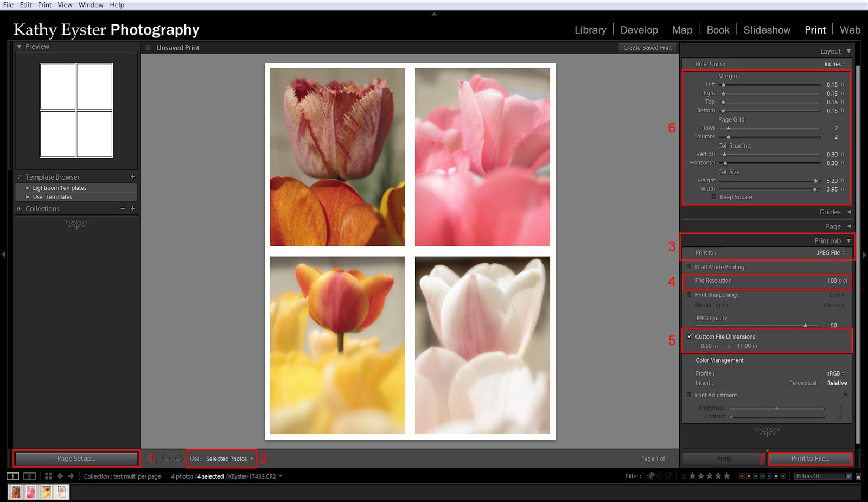Image resolution: width=868 pixels, height=502 pixels.
Task: Enable the Draft Mode Printing checkbox
Action: 689,267
